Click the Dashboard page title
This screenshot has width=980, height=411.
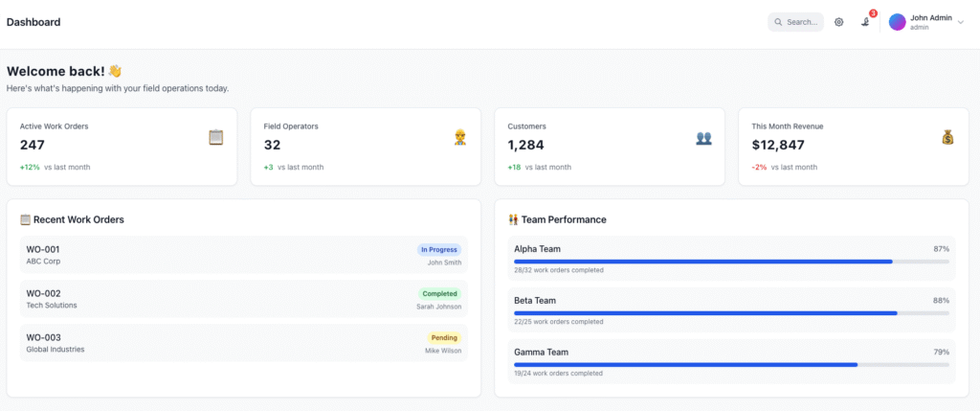click(33, 22)
